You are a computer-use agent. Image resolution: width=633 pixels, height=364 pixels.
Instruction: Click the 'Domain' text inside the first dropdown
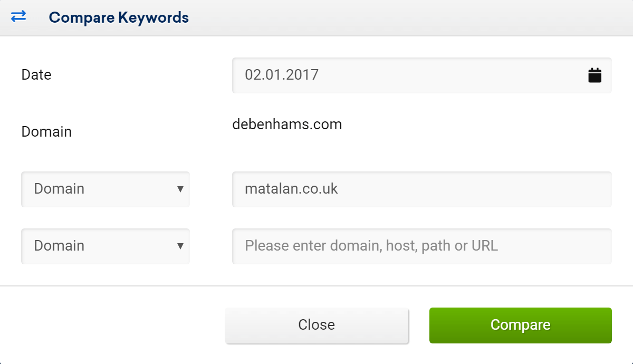59,189
